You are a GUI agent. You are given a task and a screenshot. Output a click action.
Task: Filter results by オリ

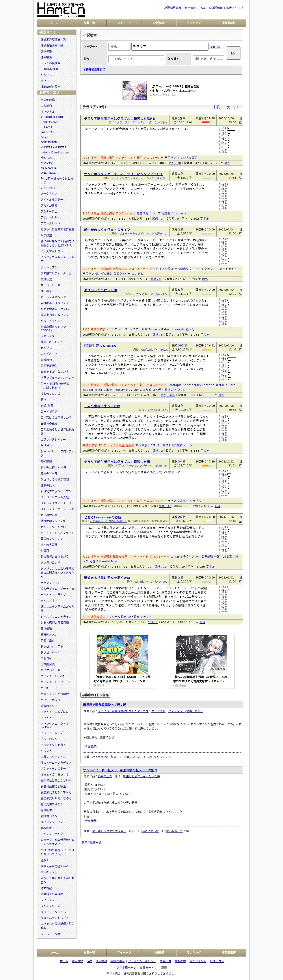coord(236,107)
